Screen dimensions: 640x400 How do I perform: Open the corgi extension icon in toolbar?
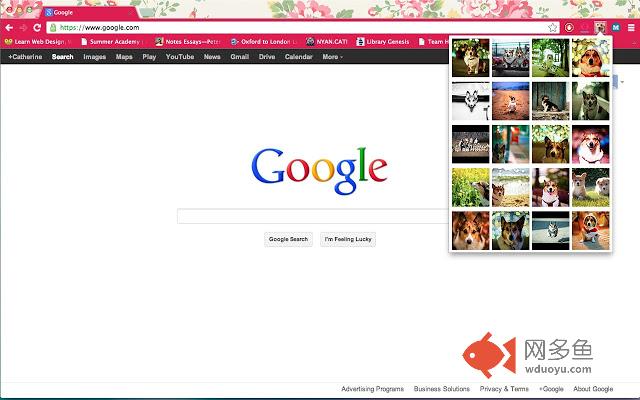pyautogui.click(x=600, y=27)
